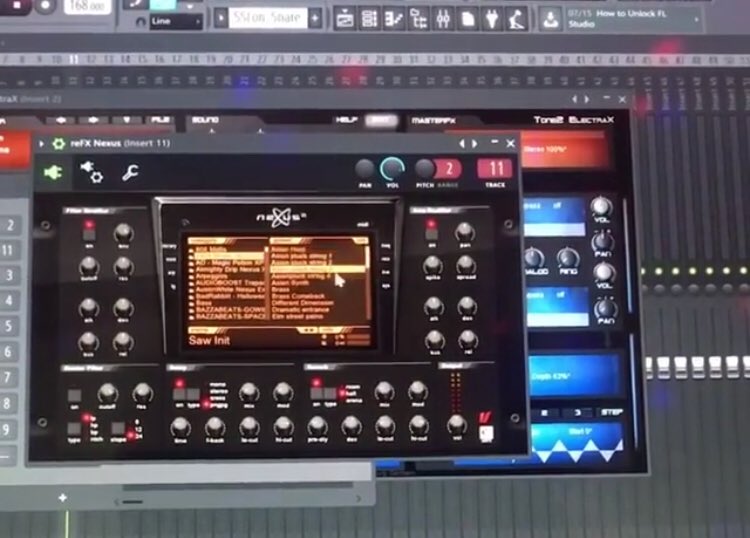This screenshot has height=538, width=750.
Task: Toggle the Filter Modifier on button
Action: click(x=89, y=234)
